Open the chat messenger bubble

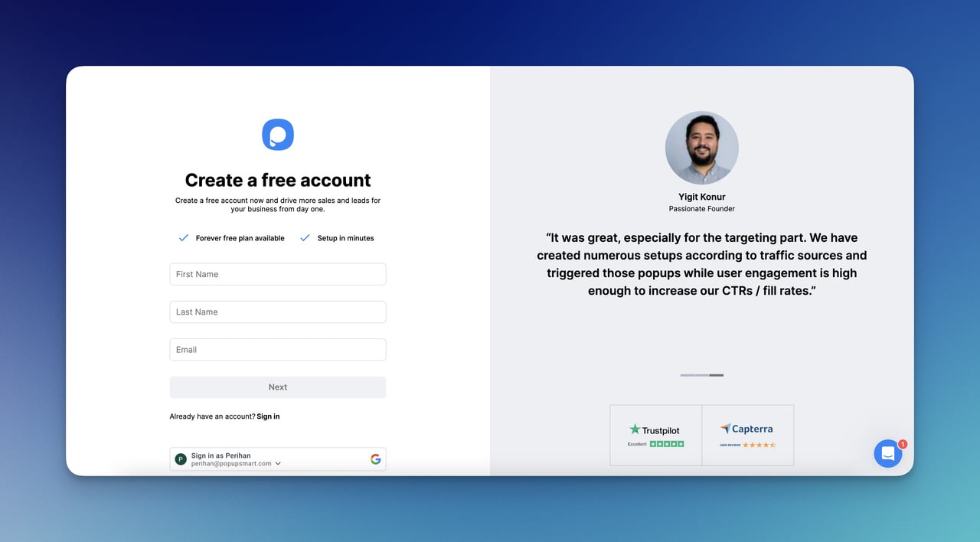coord(887,453)
